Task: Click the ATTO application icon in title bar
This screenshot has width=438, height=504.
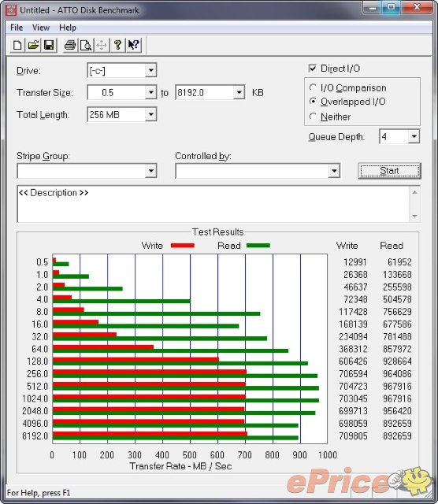Action: click(x=11, y=10)
